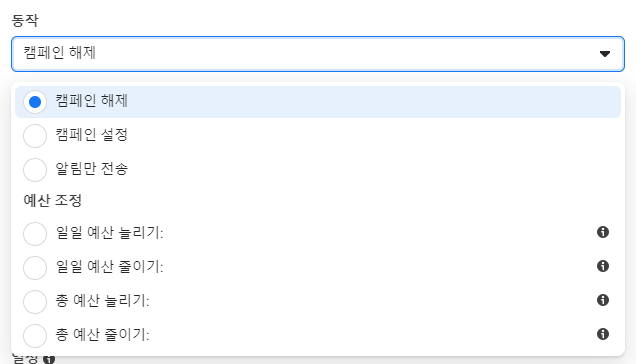Select the 캠페인 설정 radio button
The image size is (636, 364).
pyautogui.click(x=35, y=136)
